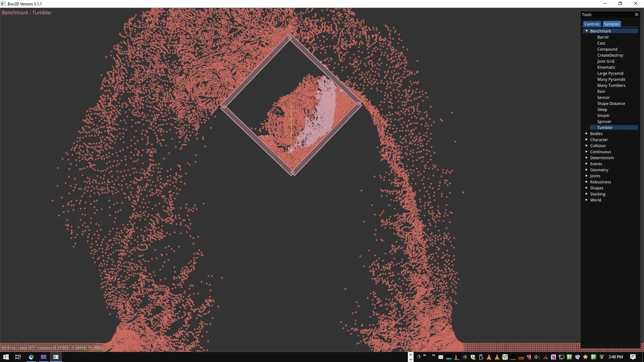This screenshot has width=644, height=362.
Task: Click the Visual Studio taskbar icon
Action: (44, 357)
